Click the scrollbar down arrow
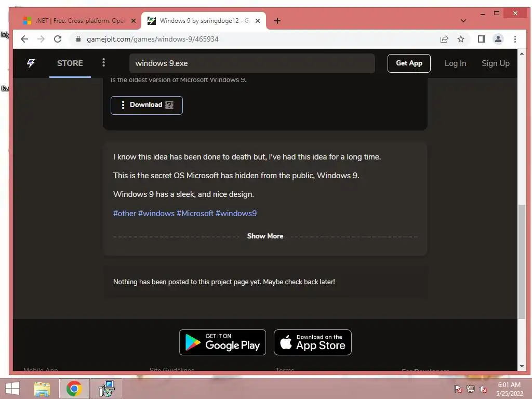 click(x=522, y=366)
